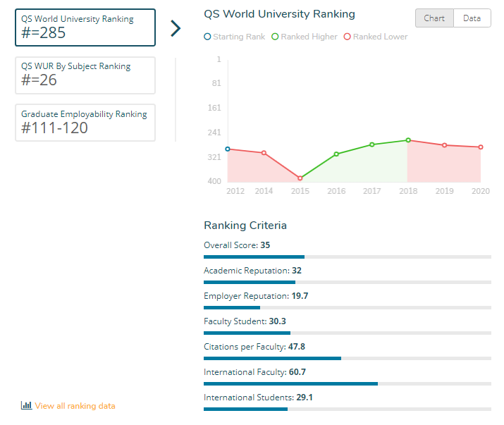Click the Academic Reputation progress bar

click(348, 282)
